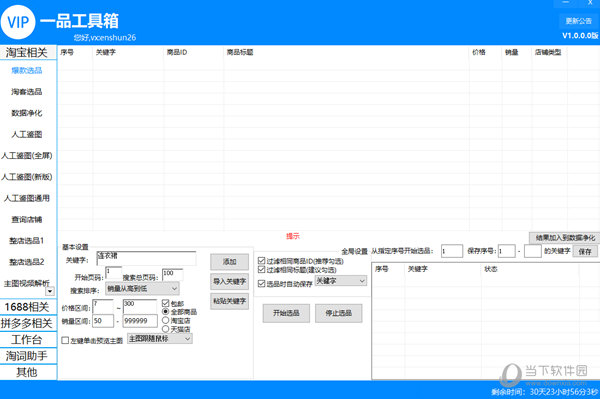This screenshot has width=600, height=399.
Task: Open 人工鉴图(全屏) sidebar item
Action: [27, 156]
